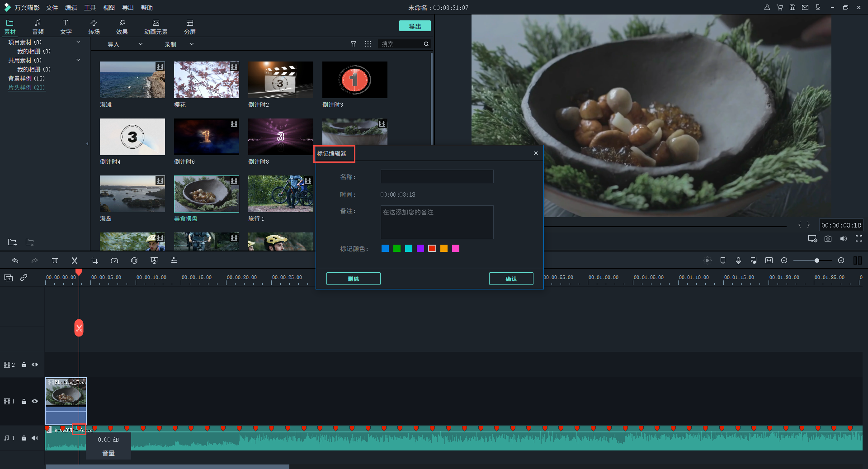Image resolution: width=868 pixels, height=469 pixels.
Task: Hide video track 2 with eye icon
Action: tap(35, 365)
